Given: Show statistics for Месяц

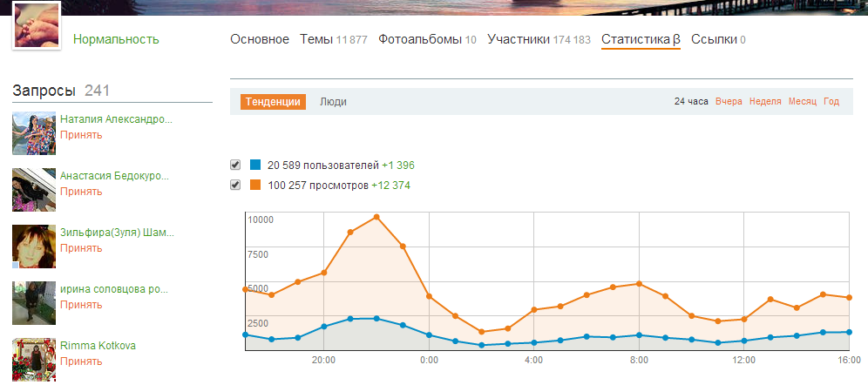Looking at the screenshot, I should (x=803, y=101).
